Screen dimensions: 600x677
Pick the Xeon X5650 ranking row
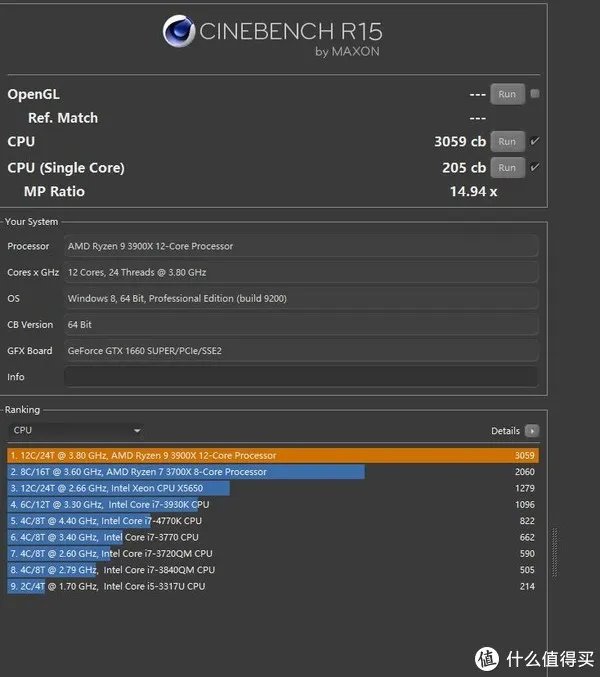272,488
